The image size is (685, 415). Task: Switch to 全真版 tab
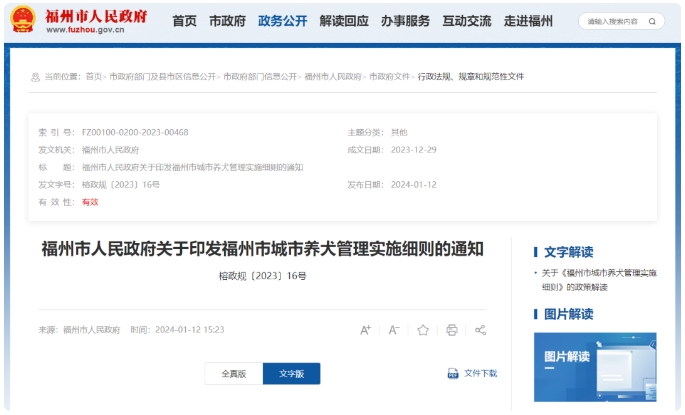(234, 374)
